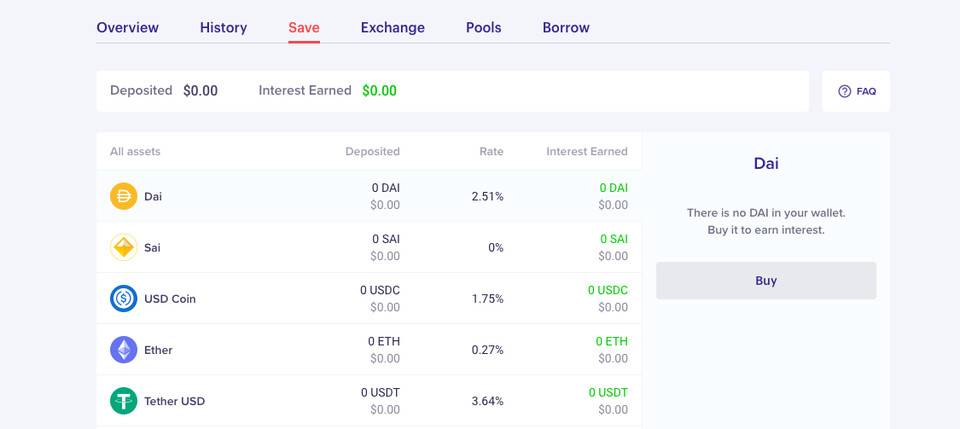Click the Ether coin icon
This screenshot has height=429, width=960.
[x=124, y=350]
